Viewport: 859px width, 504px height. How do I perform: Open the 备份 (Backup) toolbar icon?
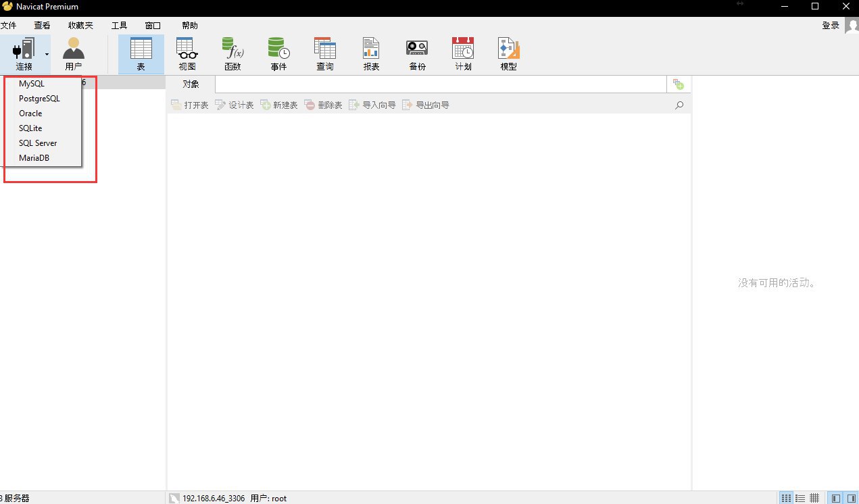pos(417,54)
